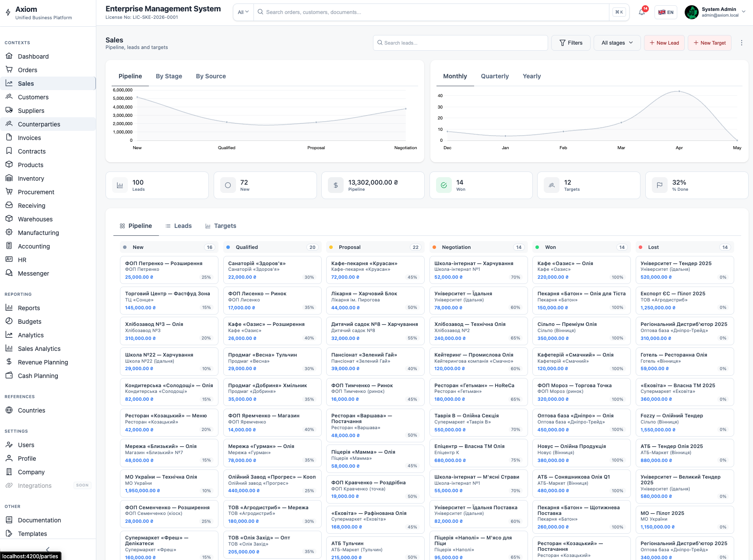Click the Customers people icon
Image resolution: width=753 pixels, height=560 pixels.
point(9,97)
